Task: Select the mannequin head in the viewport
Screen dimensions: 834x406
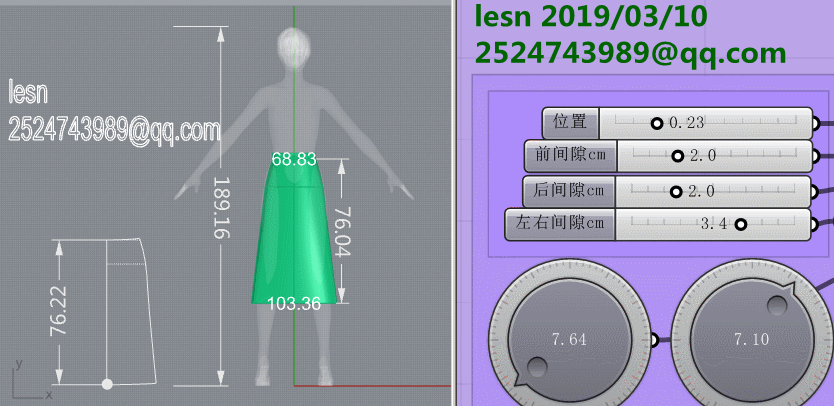Action: [x=294, y=47]
